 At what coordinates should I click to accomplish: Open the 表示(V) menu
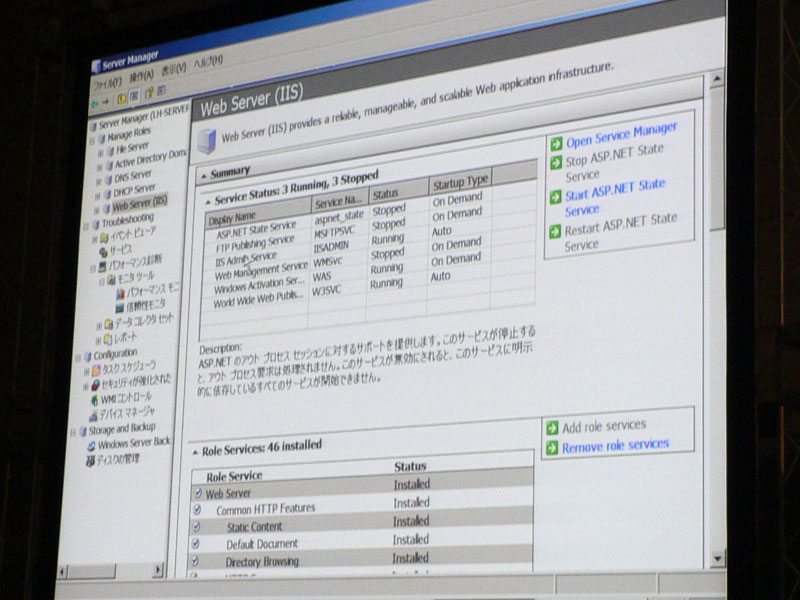point(174,69)
